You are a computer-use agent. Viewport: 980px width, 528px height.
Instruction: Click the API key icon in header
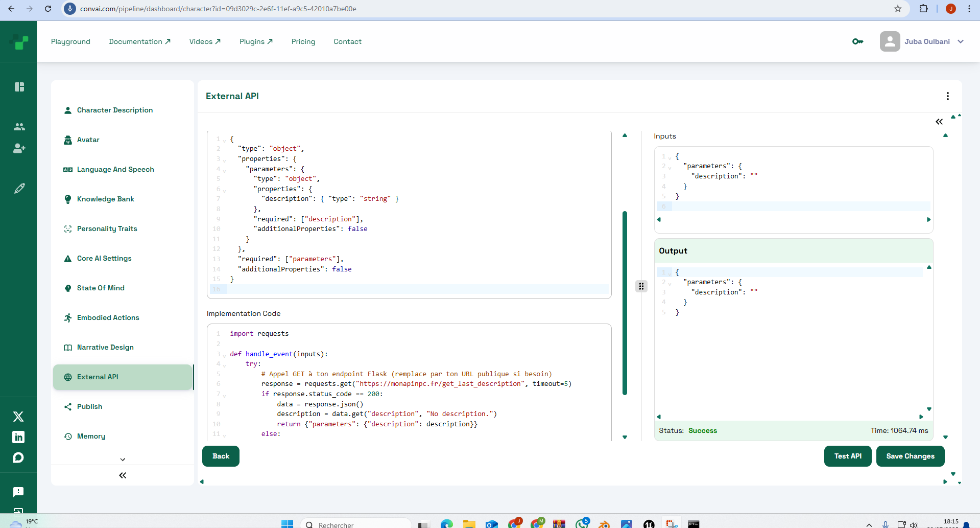857,41
